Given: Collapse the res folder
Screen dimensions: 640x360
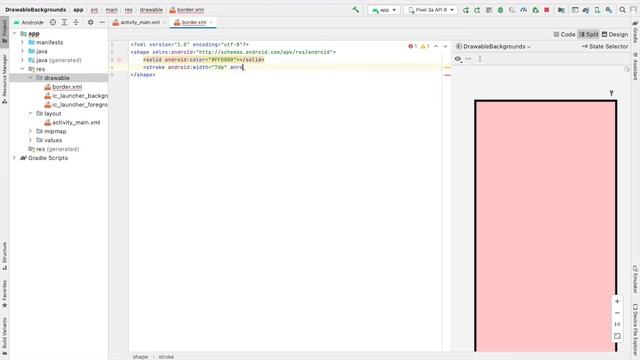Looking at the screenshot, I should [22, 69].
